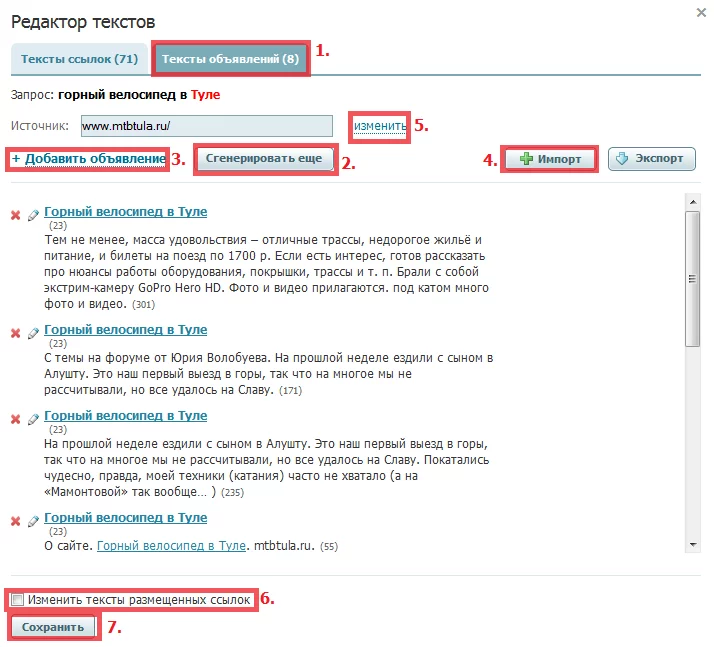Click the 'изменить' source link

pos(380,126)
